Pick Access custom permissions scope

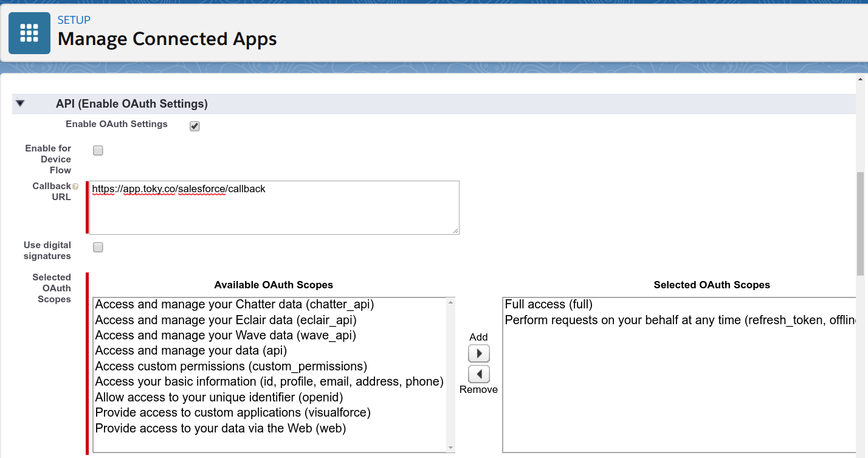click(231, 366)
